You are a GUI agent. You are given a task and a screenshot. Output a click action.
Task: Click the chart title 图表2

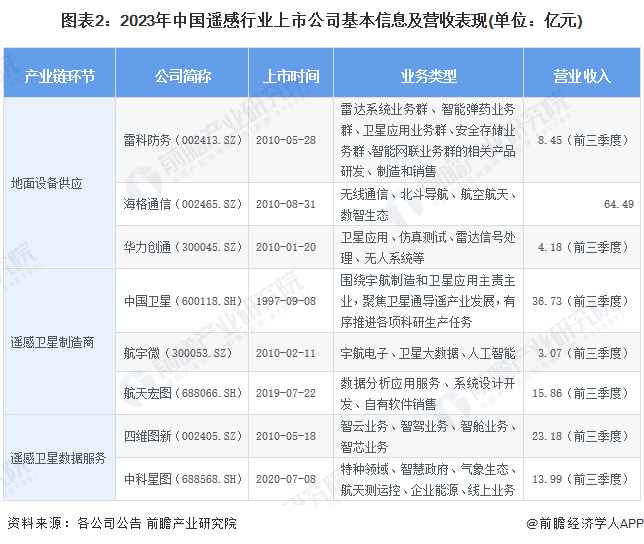pos(322,21)
